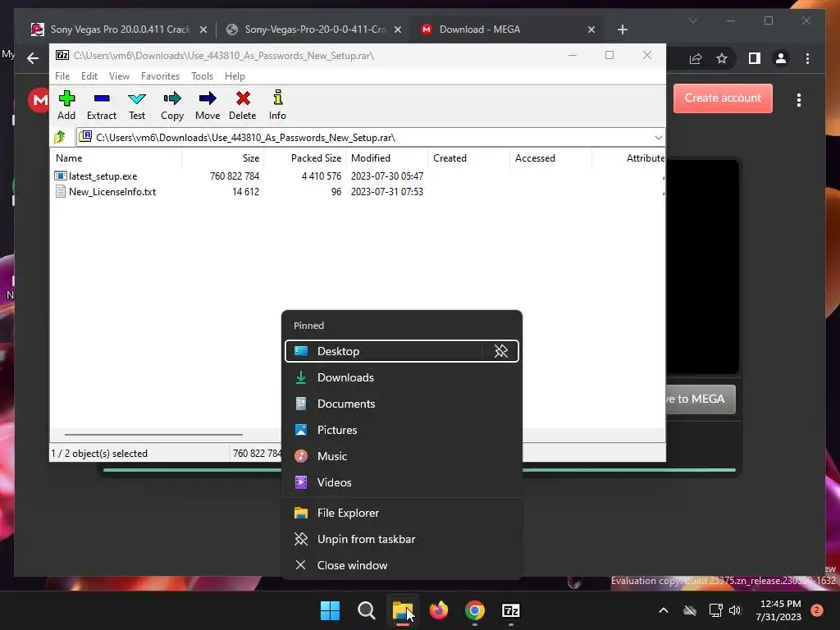Toggle the Chrome side panel
Viewport: 840px width, 630px height.
[755, 58]
